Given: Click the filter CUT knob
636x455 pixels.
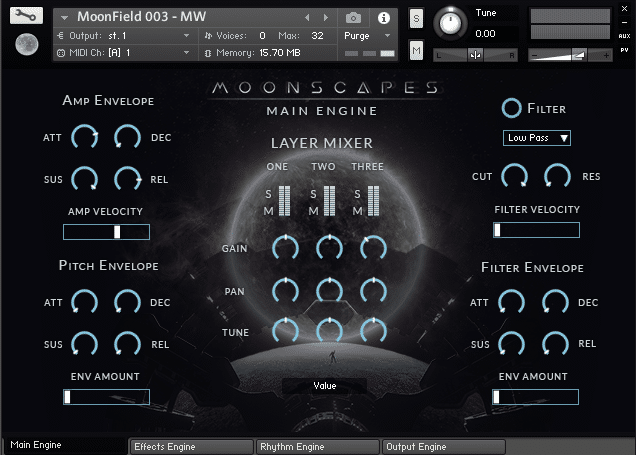Looking at the screenshot, I should pyautogui.click(x=514, y=176).
